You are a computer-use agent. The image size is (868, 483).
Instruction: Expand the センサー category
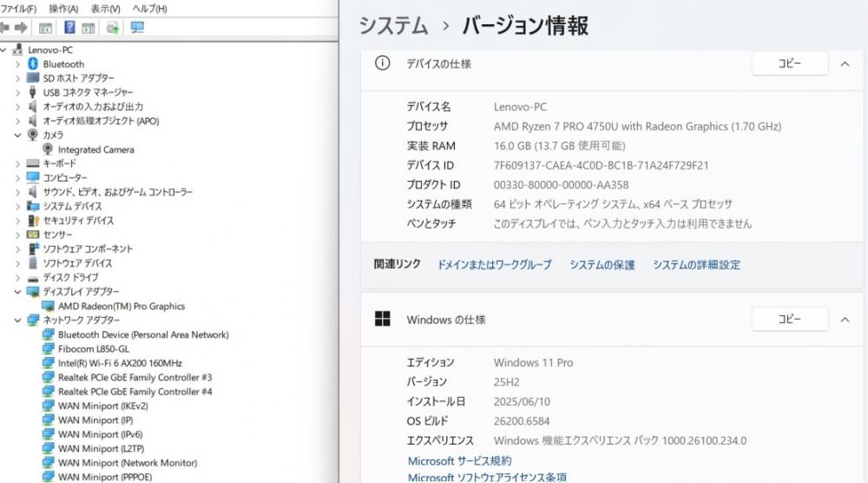(x=17, y=235)
